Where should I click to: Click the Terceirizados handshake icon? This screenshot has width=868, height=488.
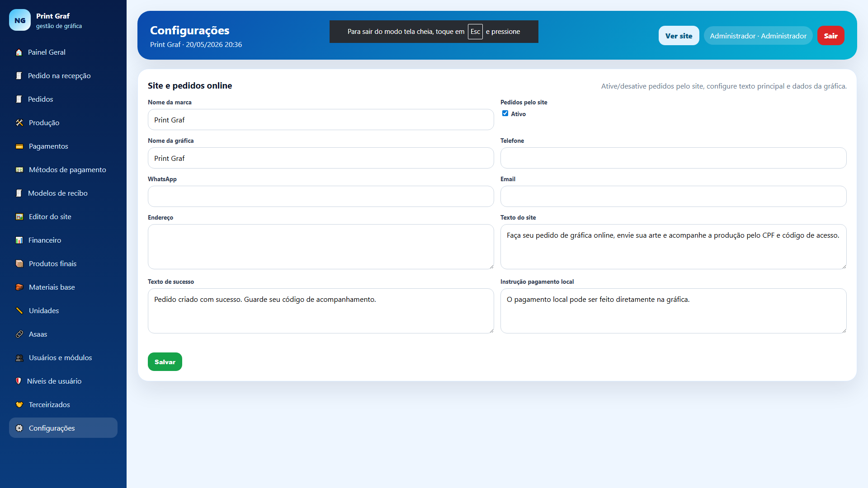tap(19, 405)
